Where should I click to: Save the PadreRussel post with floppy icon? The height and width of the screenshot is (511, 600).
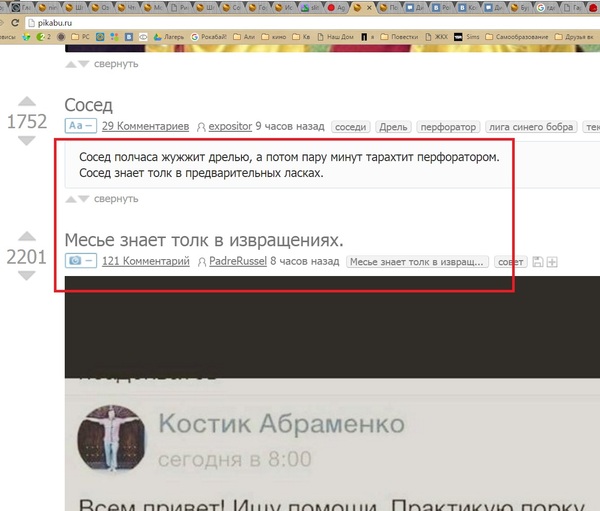point(538,262)
